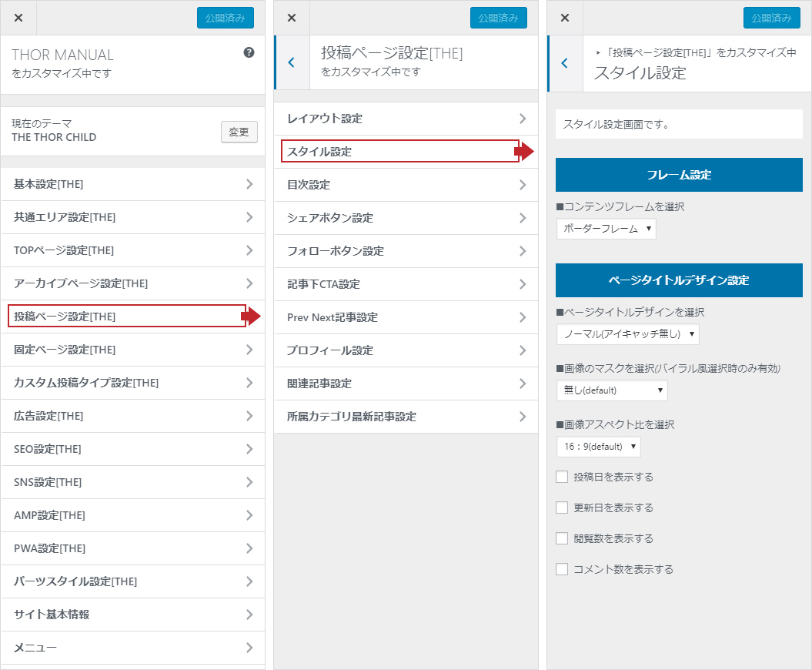The image size is (812, 670).
Task: Click the help question mark icon
Action: pos(249,53)
